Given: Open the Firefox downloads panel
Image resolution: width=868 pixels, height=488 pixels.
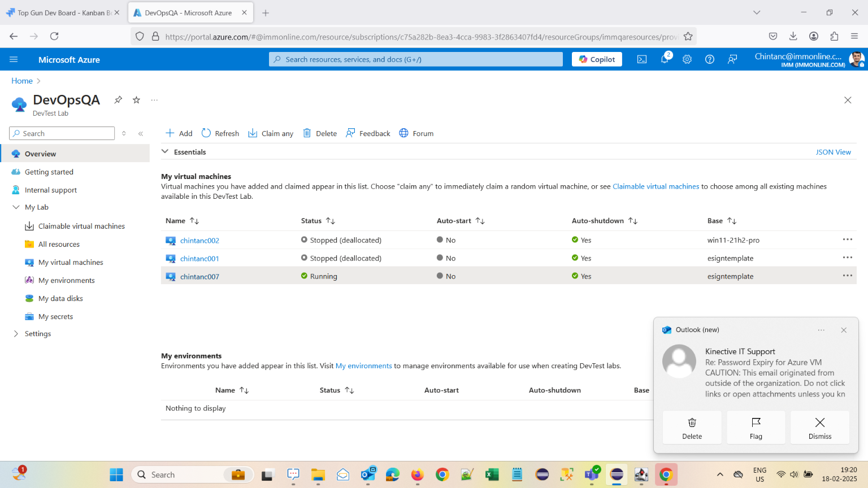Looking at the screenshot, I should (793, 36).
